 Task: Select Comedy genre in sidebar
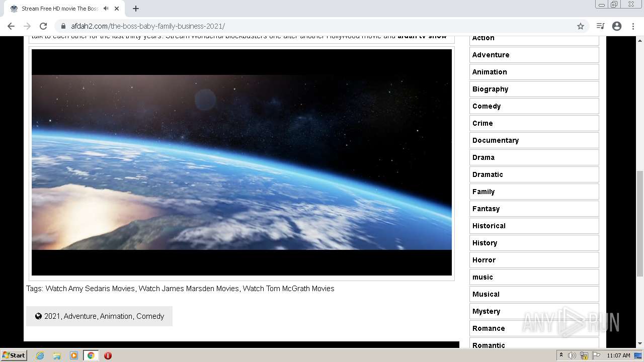click(x=534, y=106)
